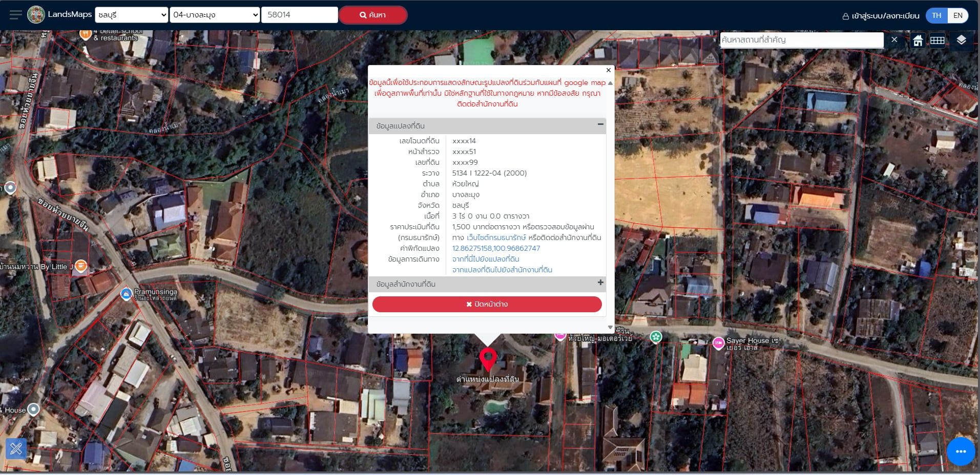980x475 pixels.
Task: Open the blue chat bubble button
Action: coord(961,451)
